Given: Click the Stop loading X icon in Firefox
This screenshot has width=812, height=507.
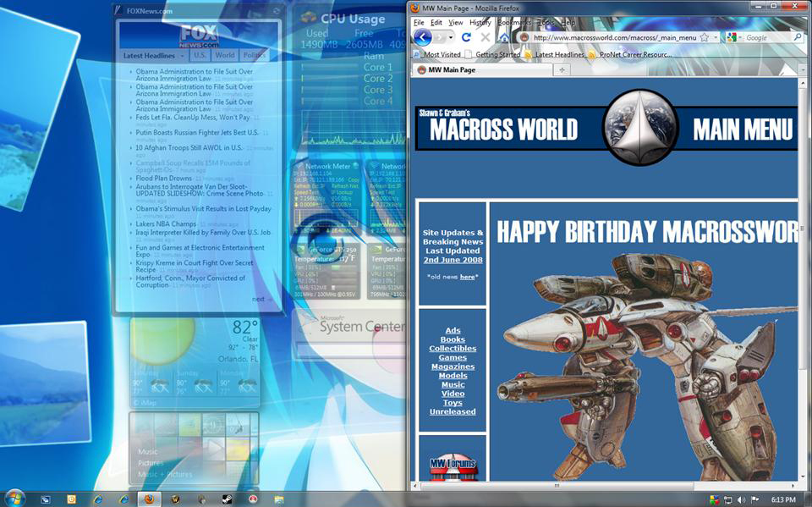Looking at the screenshot, I should pyautogui.click(x=486, y=37).
